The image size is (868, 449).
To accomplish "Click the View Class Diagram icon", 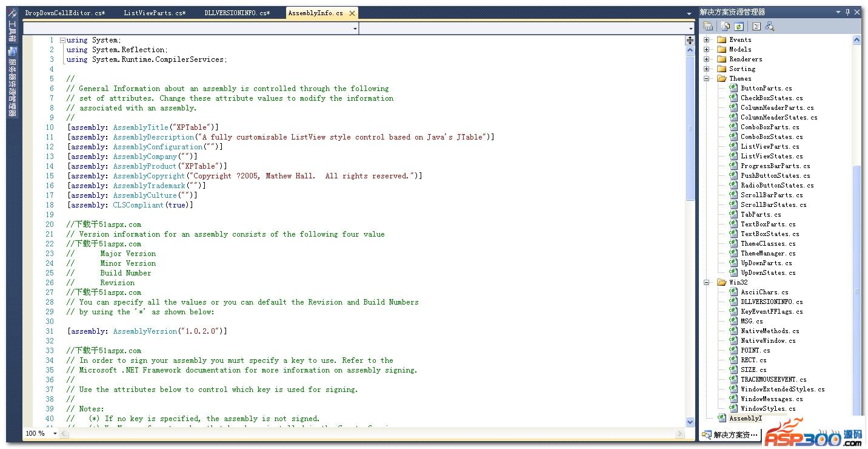I will 770,26.
